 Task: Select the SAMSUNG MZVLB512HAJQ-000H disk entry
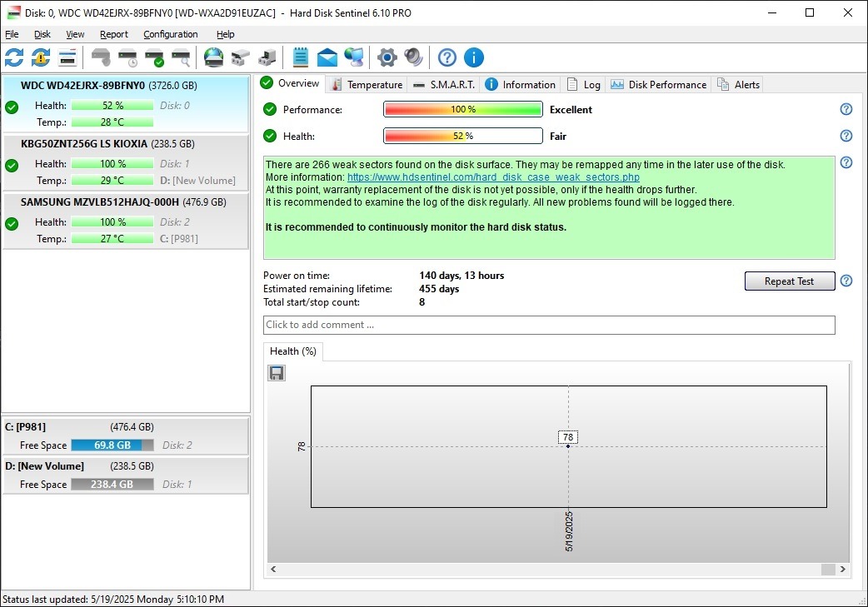tap(126, 221)
